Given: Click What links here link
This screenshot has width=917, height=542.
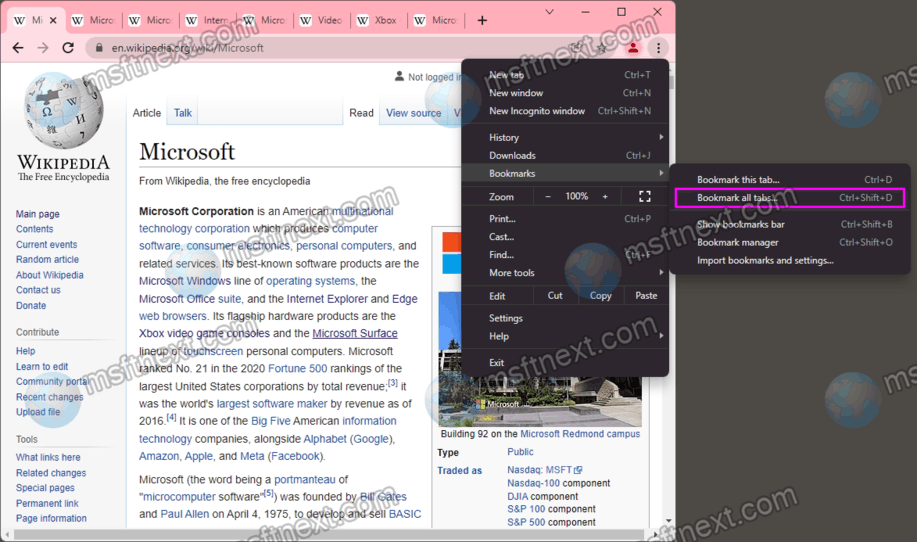Looking at the screenshot, I should [48, 457].
